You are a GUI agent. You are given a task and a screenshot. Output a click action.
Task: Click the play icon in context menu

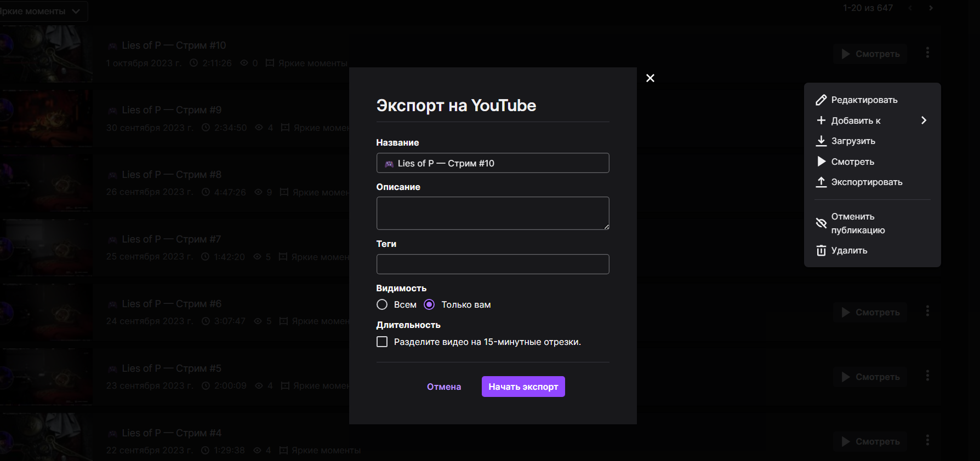821,162
